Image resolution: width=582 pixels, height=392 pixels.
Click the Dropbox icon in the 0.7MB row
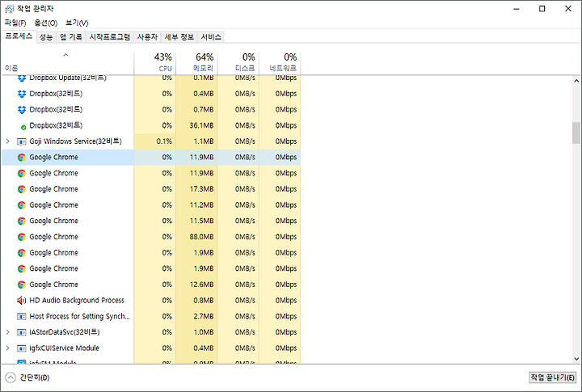pos(22,110)
